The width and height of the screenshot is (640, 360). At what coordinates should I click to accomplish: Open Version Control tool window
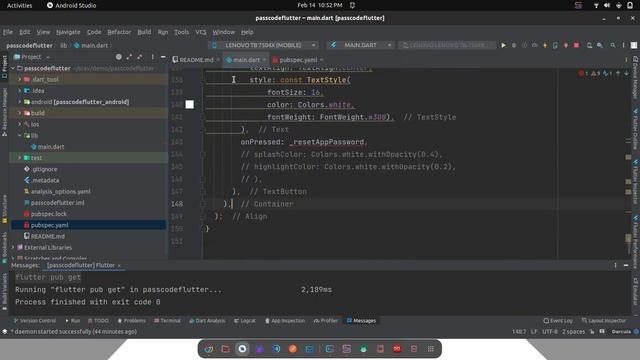(35, 320)
